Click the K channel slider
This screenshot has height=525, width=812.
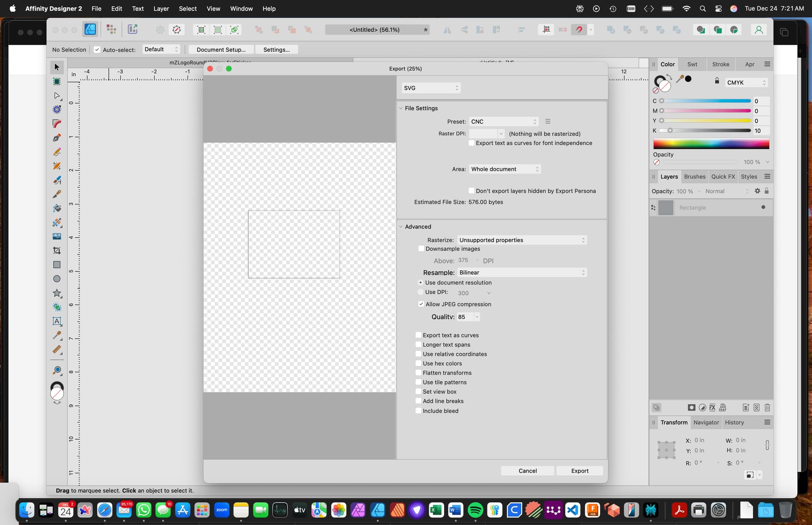(705, 131)
